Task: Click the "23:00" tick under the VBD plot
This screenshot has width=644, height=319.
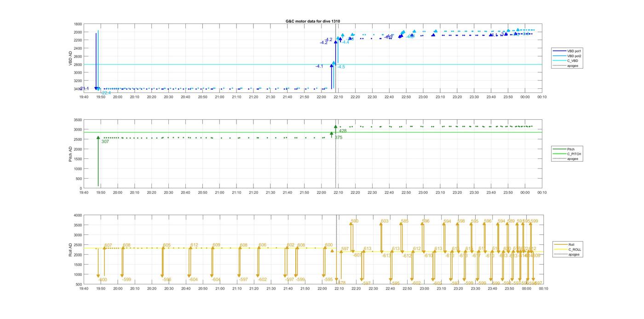Action: [423, 97]
